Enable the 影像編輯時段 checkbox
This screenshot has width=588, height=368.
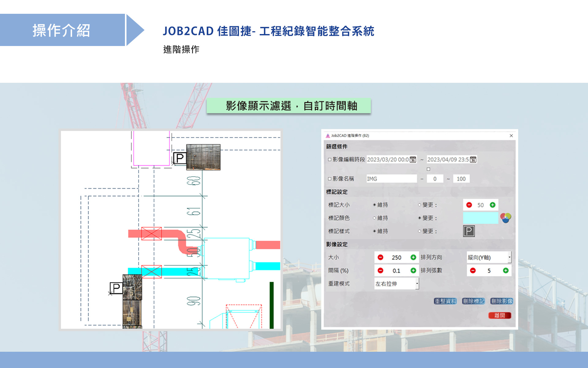(x=330, y=159)
